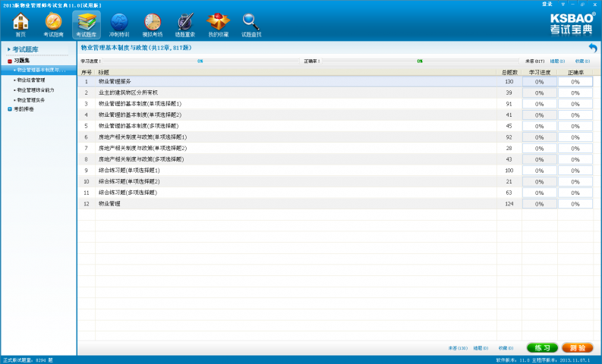The image size is (602, 364).
Task: Click the 登录 login link
Action: [547, 4]
